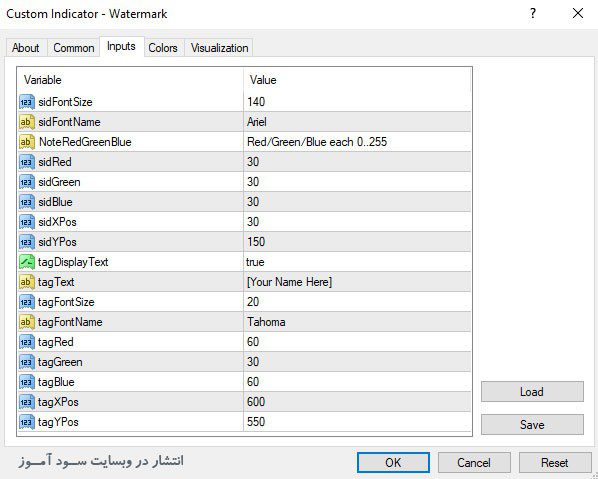
Task: Select the tagFontSize value 20
Action: pos(253,302)
